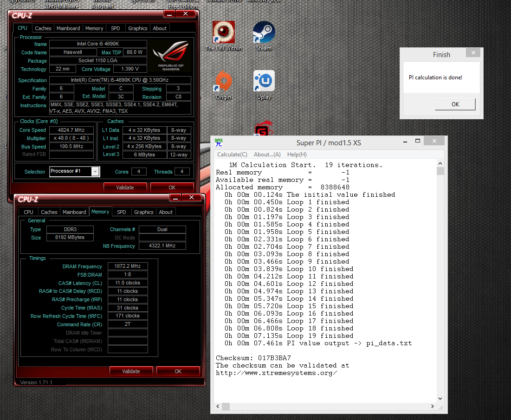Viewport: 511px width, 420px height.
Task: Open SPD tab in lower CPU-Z window
Action: (122, 212)
